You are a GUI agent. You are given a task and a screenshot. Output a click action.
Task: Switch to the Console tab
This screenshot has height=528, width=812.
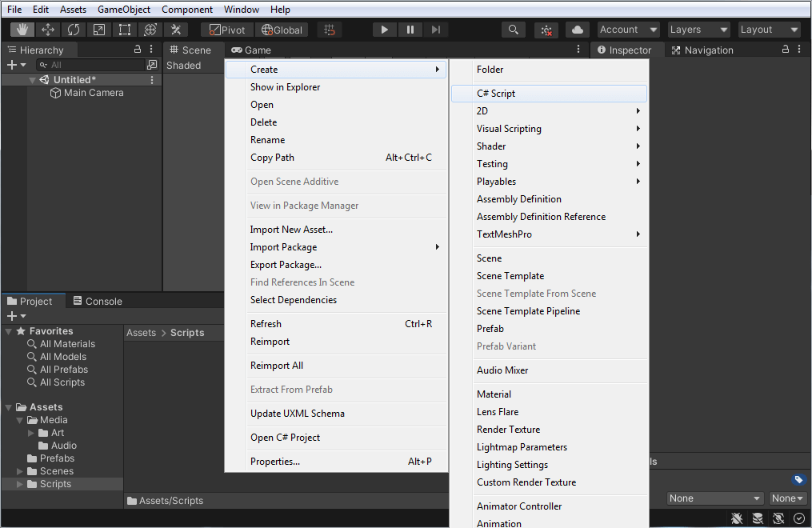[97, 301]
